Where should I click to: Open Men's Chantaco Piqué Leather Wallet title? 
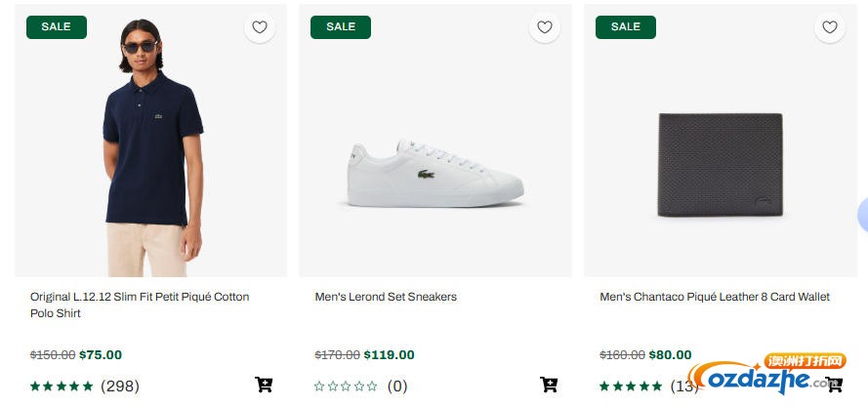[x=715, y=297]
